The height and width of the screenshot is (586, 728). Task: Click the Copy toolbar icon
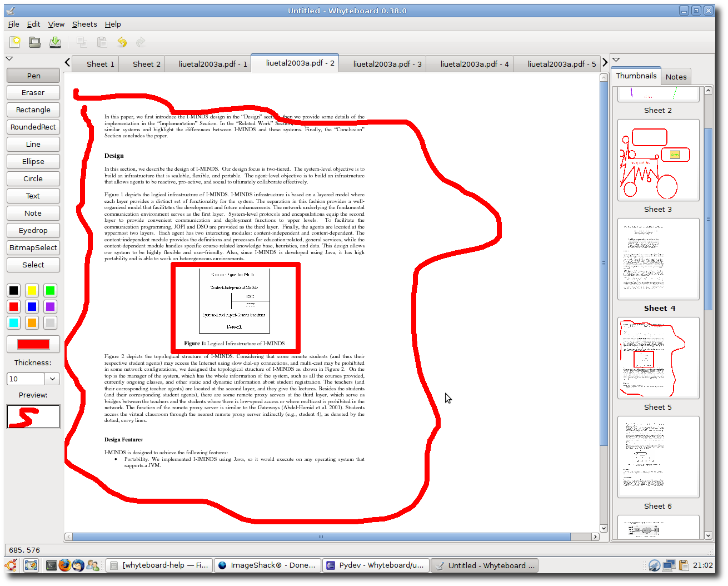coord(82,42)
